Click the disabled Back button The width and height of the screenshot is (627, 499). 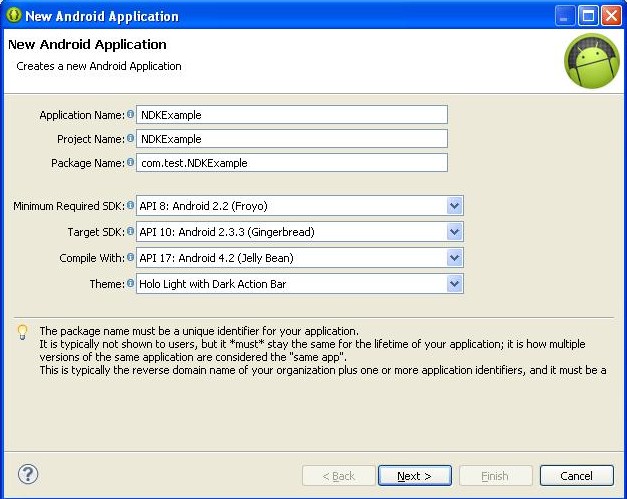(x=339, y=476)
